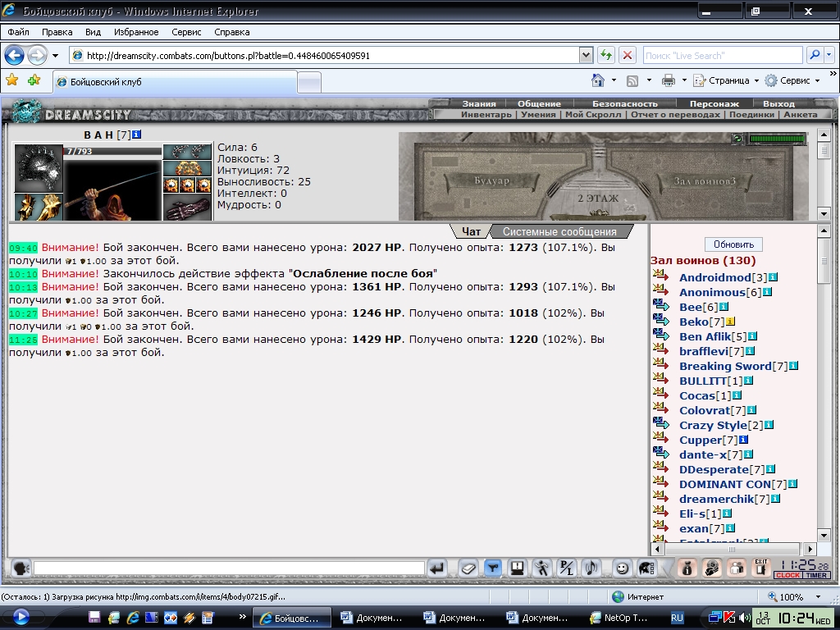Click the Home icon in IE toolbar
Image resolution: width=840 pixels, height=630 pixels.
click(x=598, y=80)
